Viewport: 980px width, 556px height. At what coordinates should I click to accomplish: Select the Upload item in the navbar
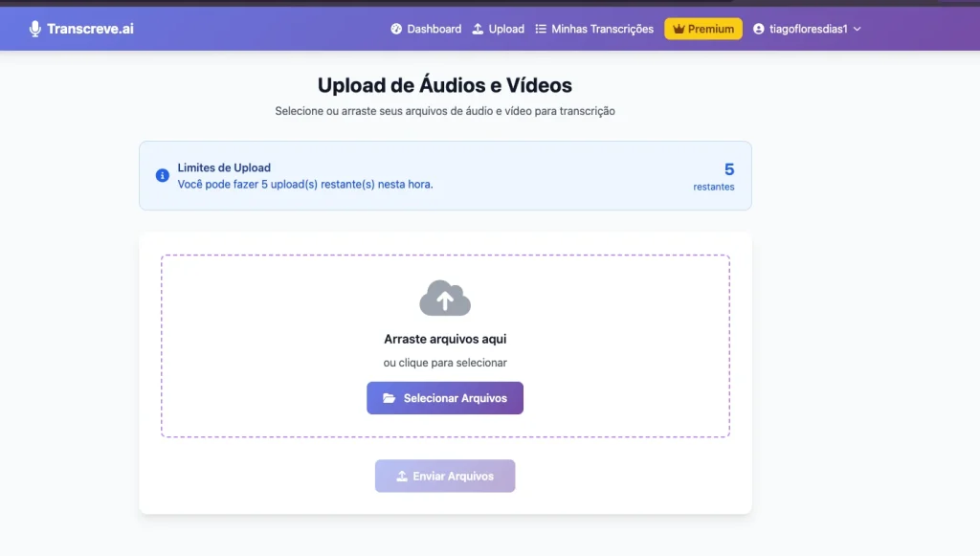point(498,29)
